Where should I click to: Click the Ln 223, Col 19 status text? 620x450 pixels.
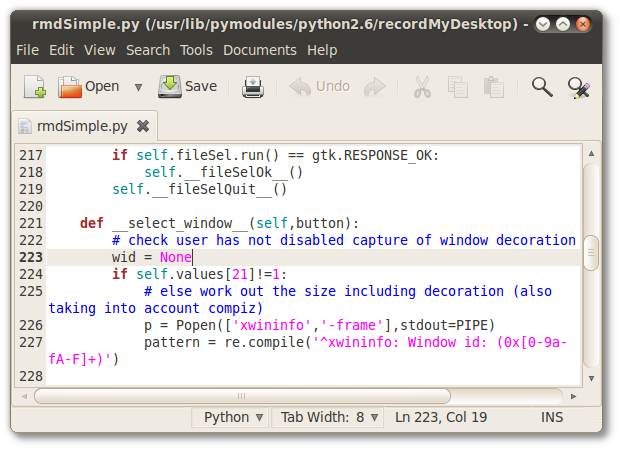pyautogui.click(x=441, y=417)
